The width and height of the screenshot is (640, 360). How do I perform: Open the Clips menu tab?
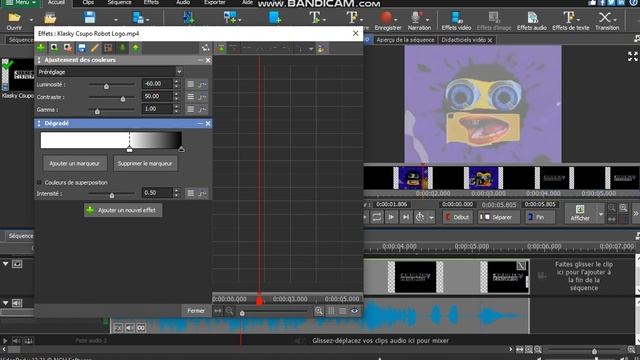point(88,2)
